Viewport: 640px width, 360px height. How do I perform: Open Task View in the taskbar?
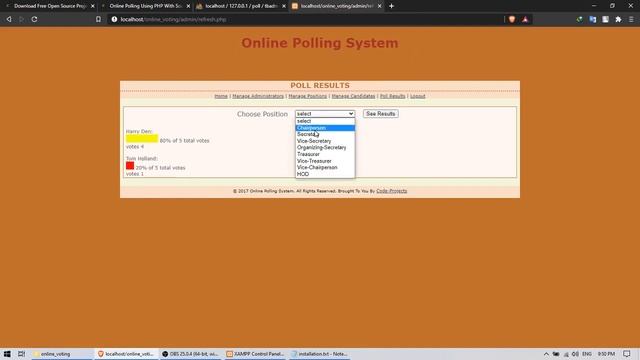pos(21,354)
